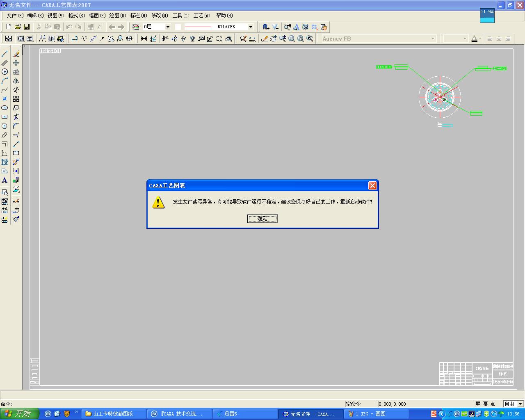Select the Erase tool in edit toolbar

(16, 54)
